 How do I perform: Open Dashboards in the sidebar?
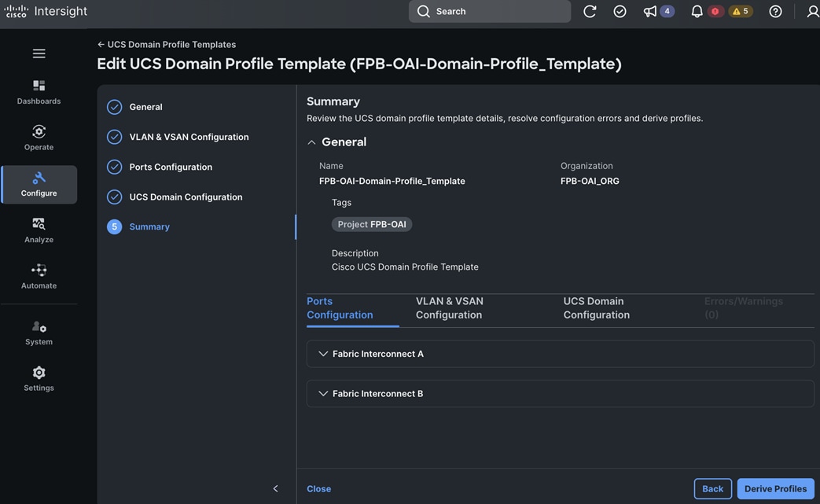(39, 92)
